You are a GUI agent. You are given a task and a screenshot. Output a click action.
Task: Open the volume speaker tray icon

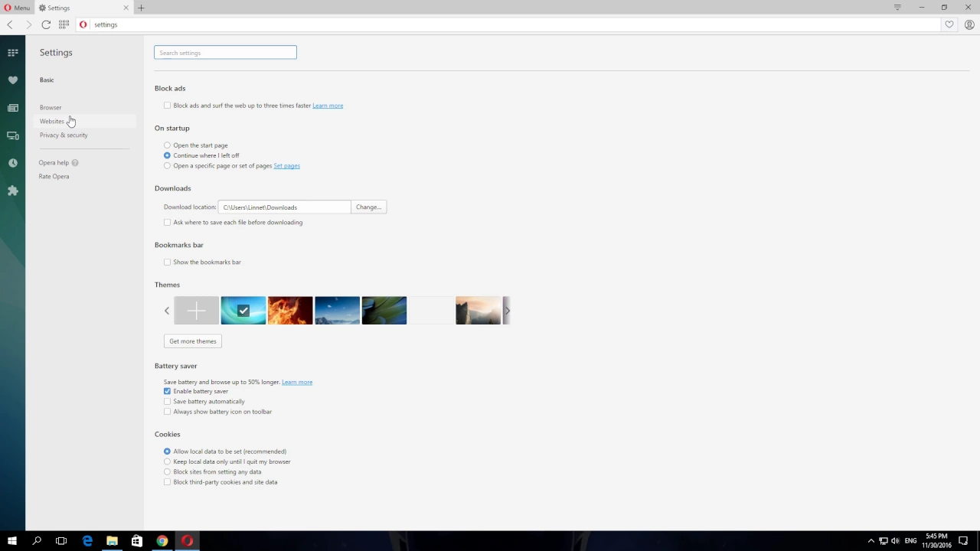[895, 541]
